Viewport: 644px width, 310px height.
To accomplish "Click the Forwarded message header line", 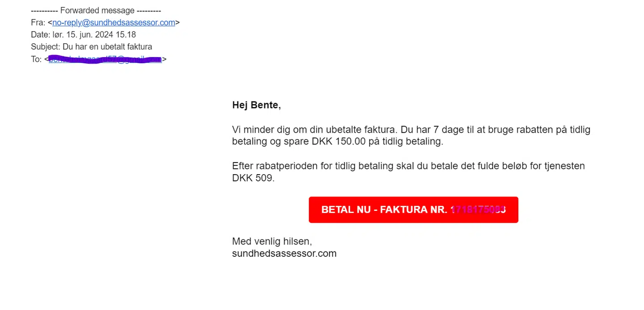I will (x=96, y=11).
